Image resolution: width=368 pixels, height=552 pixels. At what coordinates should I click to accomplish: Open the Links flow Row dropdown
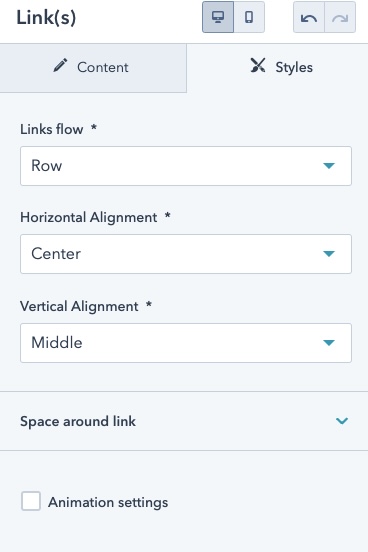pyautogui.click(x=186, y=166)
